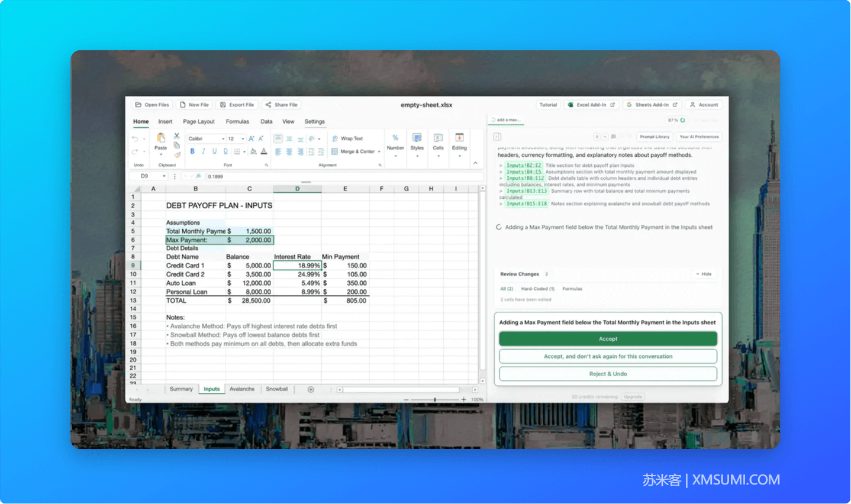Click the font color icon
851x504 pixels.
[264, 151]
